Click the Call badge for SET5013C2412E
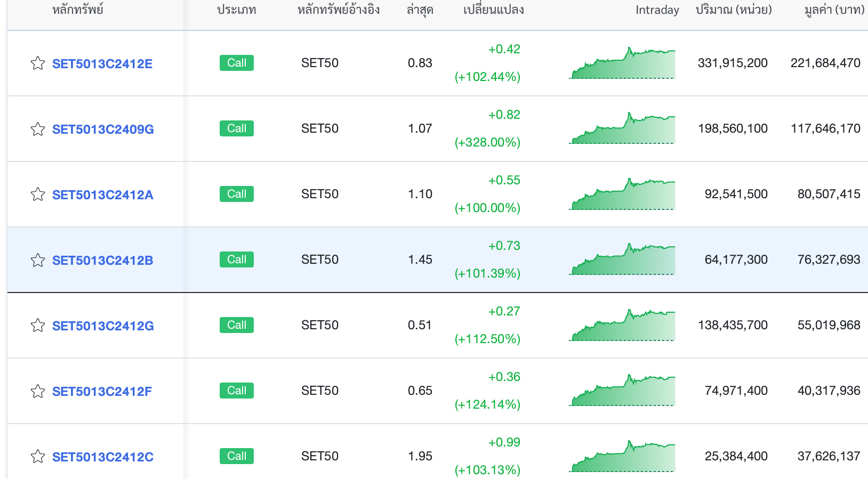Screen dimensions: 868x479 237,63
